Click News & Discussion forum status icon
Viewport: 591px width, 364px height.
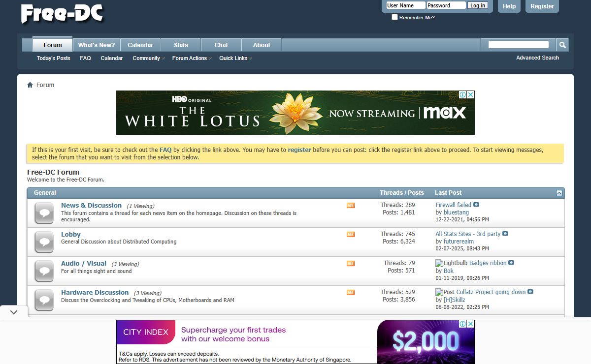pyautogui.click(x=44, y=213)
